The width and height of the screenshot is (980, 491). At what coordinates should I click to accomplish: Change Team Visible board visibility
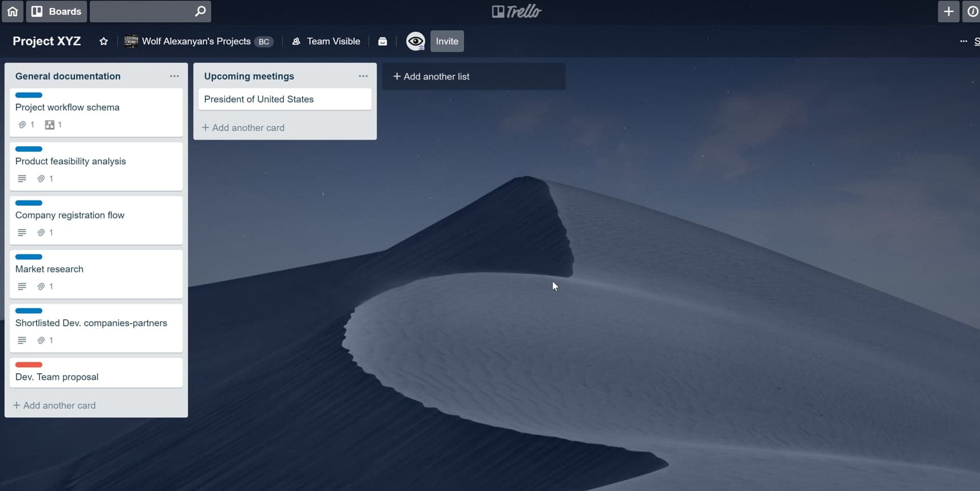327,41
